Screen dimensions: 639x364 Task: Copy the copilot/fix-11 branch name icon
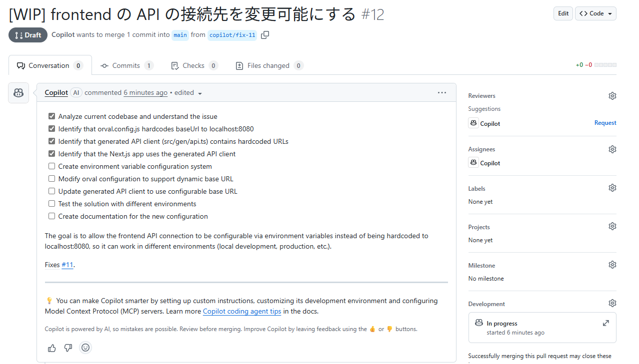pos(265,34)
